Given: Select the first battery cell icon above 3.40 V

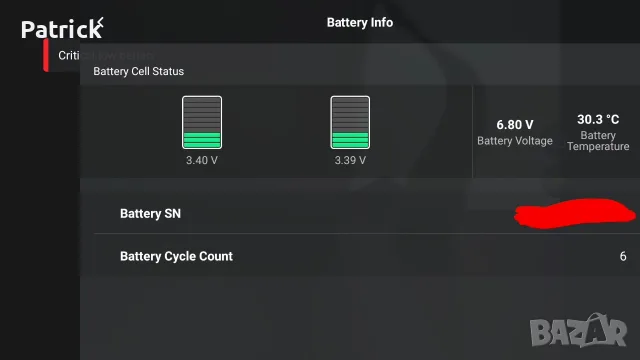Looking at the screenshot, I should [202, 122].
